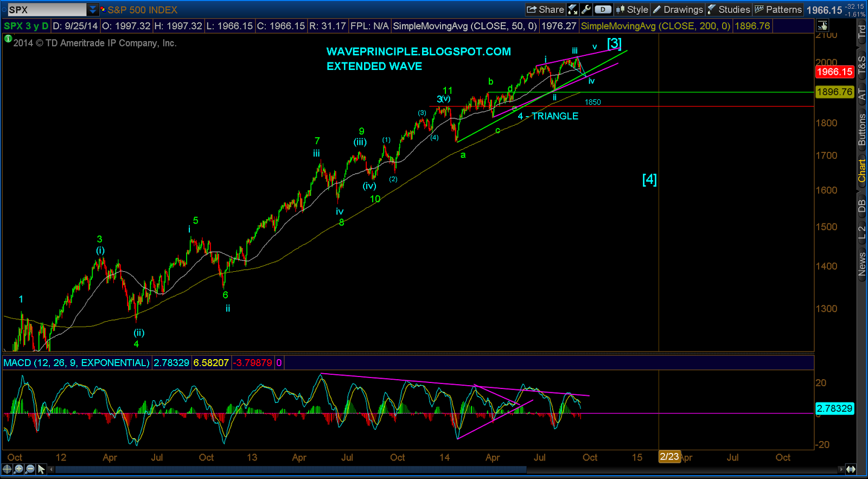Click the H: 1997.32 high value
868x479 pixels.
(x=178, y=26)
